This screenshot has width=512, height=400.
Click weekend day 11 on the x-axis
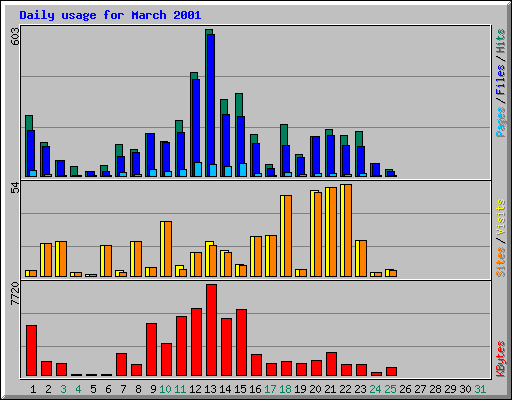(180, 389)
